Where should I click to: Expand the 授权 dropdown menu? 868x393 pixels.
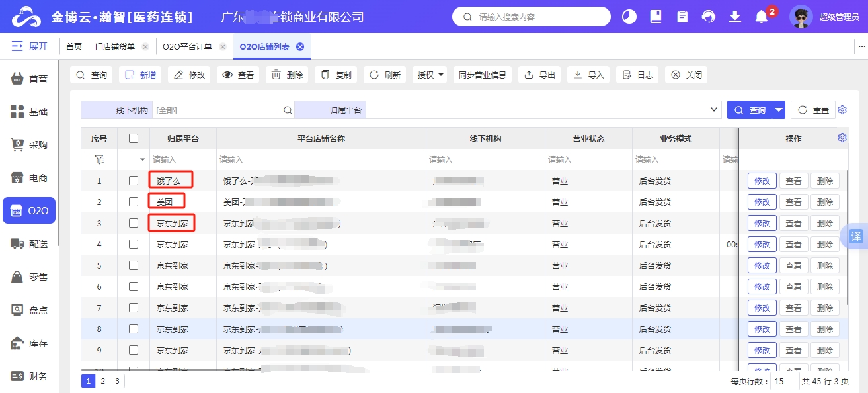pyautogui.click(x=430, y=75)
